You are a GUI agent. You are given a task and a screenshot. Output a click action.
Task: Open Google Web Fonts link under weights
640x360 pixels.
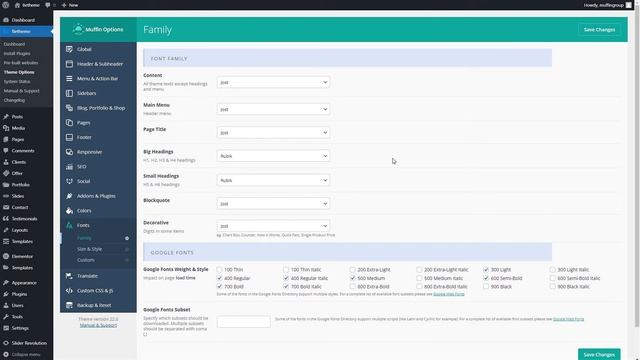click(x=449, y=294)
